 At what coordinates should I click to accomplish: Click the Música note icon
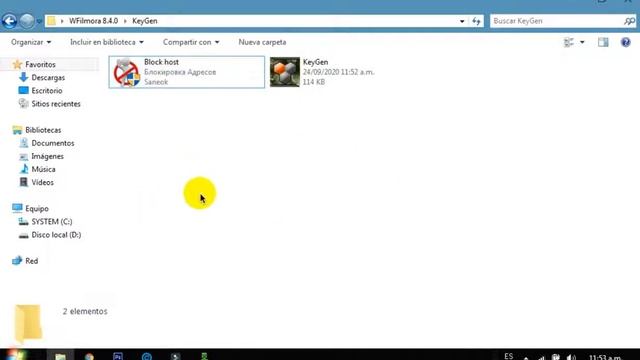24,169
